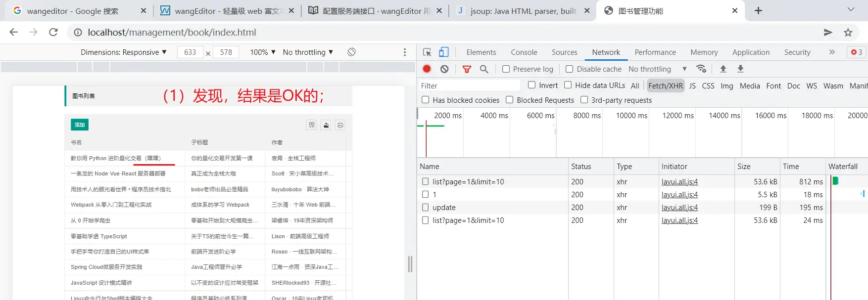Open the tab search chevron
Viewport: 868px width, 300px height.
click(851, 9)
